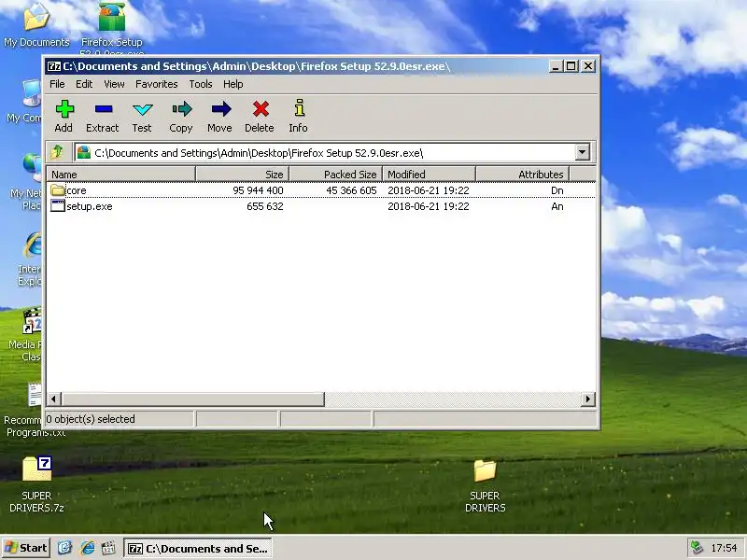This screenshot has width=747, height=560.
Task: Close the 7-Zip window
Action: click(588, 66)
